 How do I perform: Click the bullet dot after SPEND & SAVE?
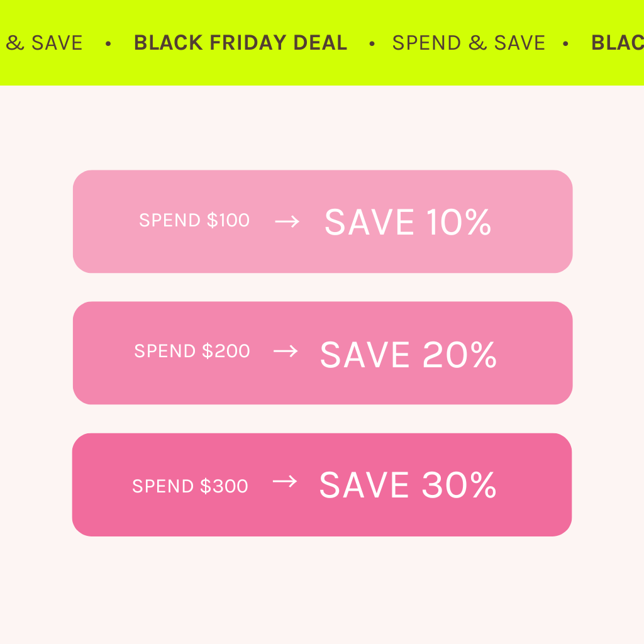click(x=565, y=43)
